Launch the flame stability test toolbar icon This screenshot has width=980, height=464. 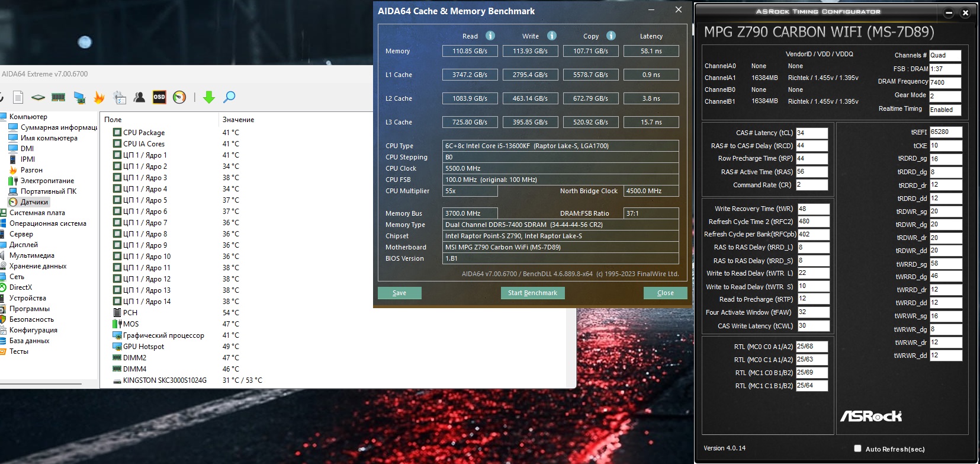coord(99,97)
